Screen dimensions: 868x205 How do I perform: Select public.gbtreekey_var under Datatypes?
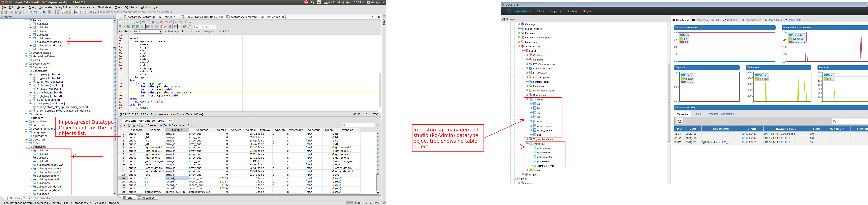(x=50, y=165)
